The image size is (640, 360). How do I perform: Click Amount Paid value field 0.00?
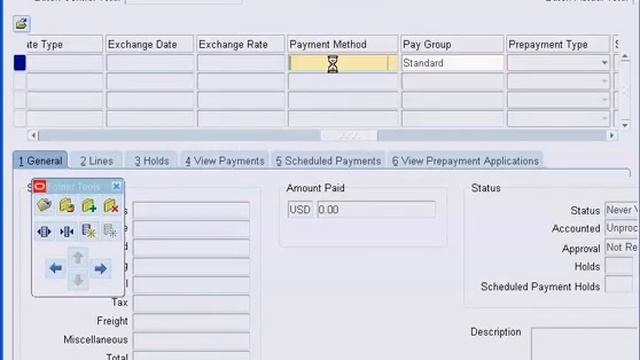(x=376, y=209)
